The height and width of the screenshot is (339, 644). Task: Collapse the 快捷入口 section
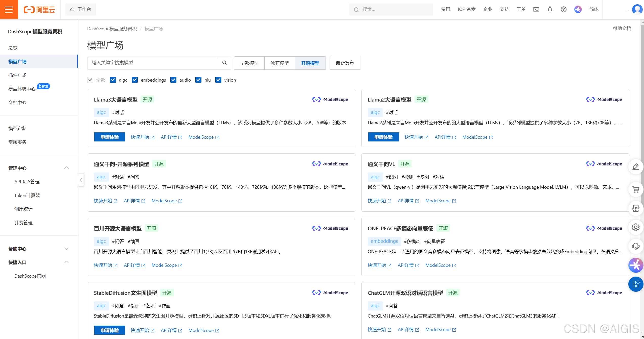(66, 262)
